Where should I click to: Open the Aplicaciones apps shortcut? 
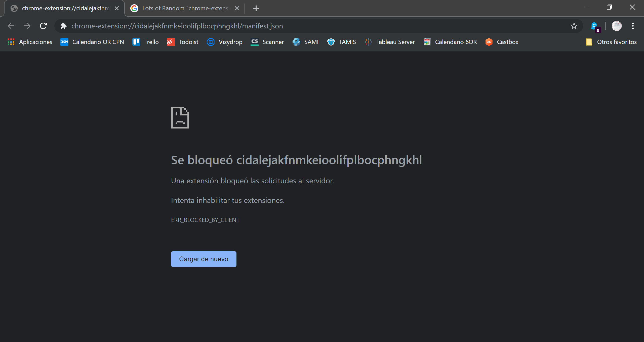(30, 42)
